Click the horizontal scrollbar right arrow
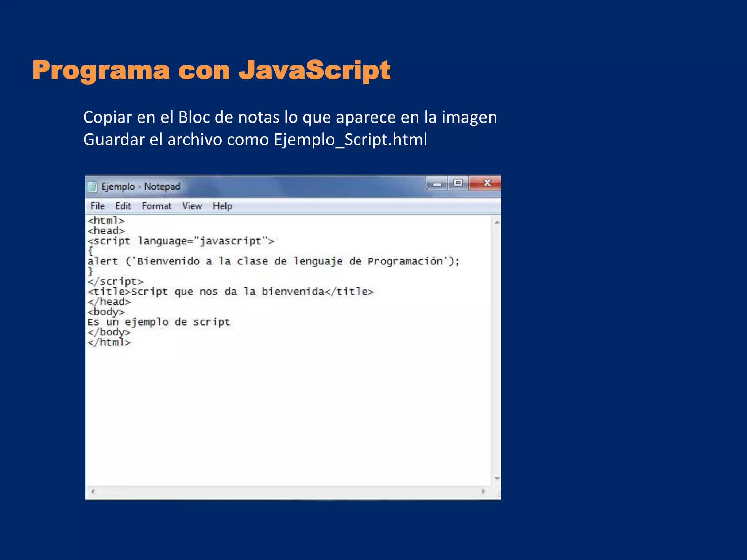Screen dimensions: 747x560 pyautogui.click(x=484, y=491)
